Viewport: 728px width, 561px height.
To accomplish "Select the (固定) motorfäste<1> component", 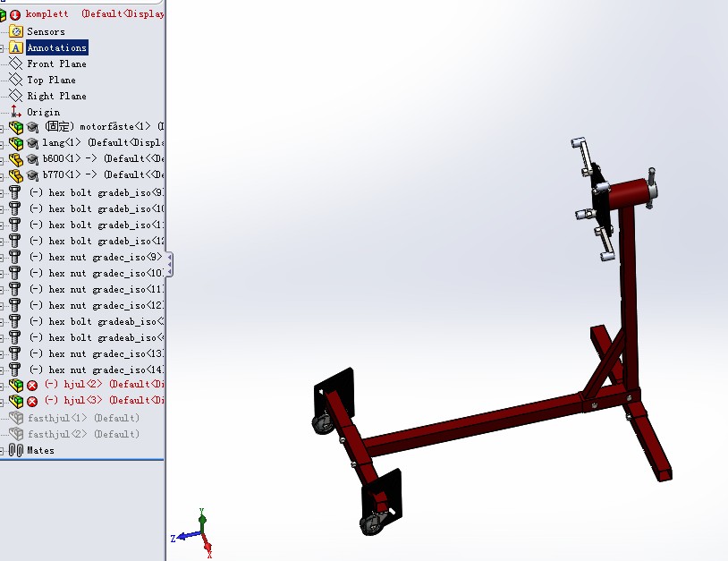I will click(104, 126).
